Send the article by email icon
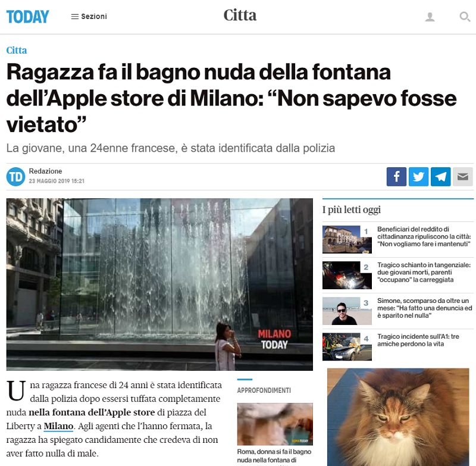Screen dimensions: 476x466 pos(463,176)
